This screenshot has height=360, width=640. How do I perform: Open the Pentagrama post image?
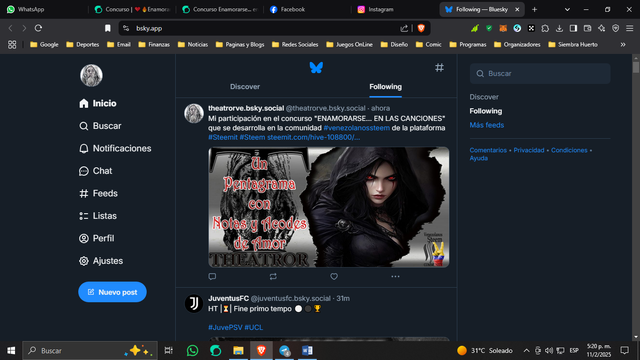coord(329,207)
